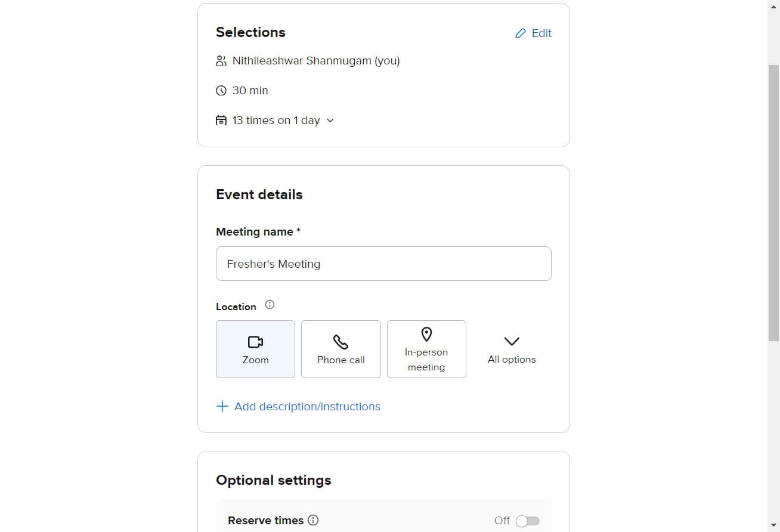This screenshot has height=532, width=780.
Task: Click the page's vertical scrollbar thumb
Action: [x=773, y=203]
